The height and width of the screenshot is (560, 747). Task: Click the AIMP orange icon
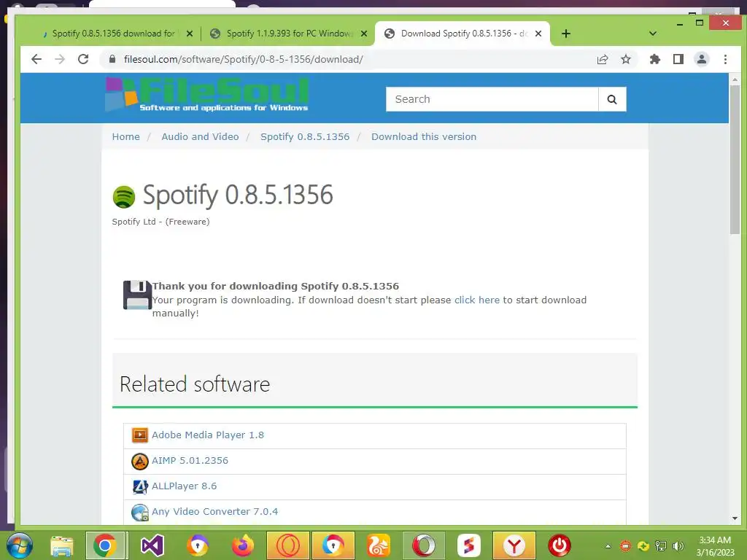(139, 461)
